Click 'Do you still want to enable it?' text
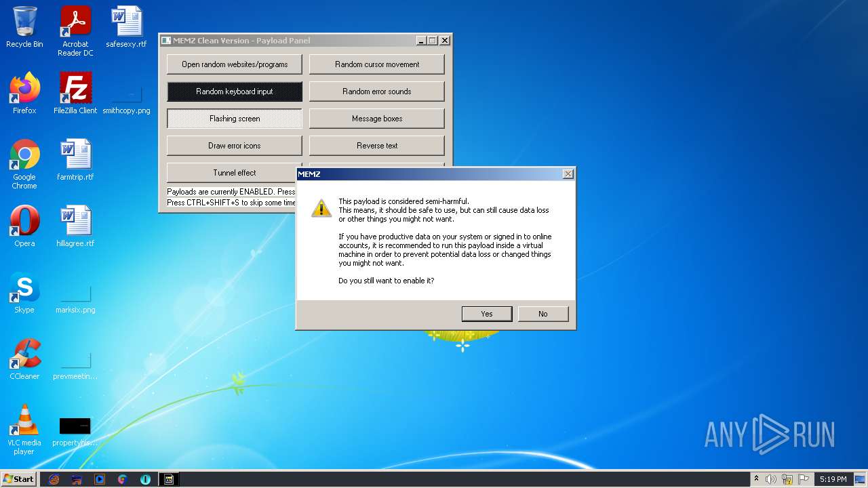 tap(387, 281)
